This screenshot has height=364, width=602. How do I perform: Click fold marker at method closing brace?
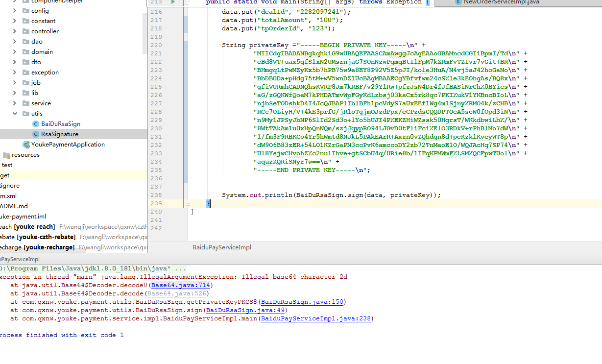187,203
